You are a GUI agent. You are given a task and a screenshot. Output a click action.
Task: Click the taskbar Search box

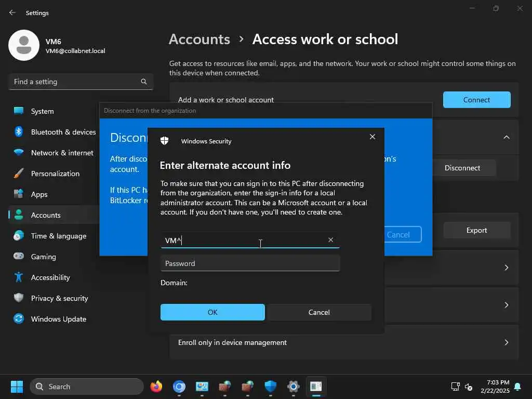pyautogui.click(x=87, y=387)
